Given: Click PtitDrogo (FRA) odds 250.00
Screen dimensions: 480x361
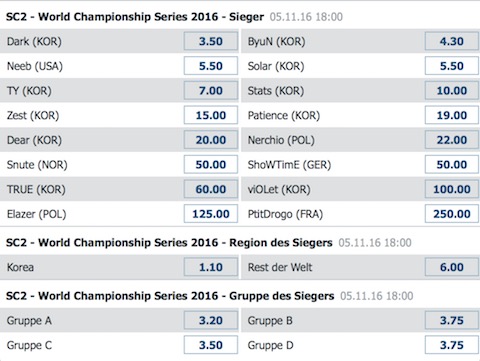Looking at the screenshot, I should point(452,214).
